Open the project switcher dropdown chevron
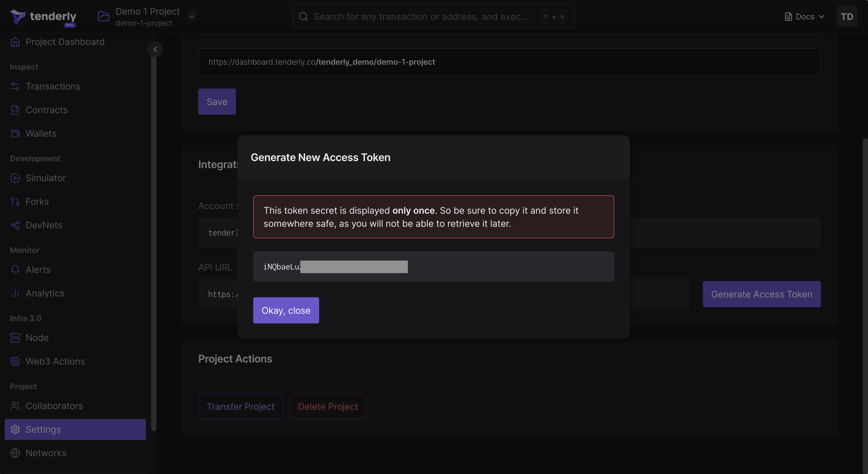The width and height of the screenshot is (868, 474). click(x=192, y=16)
